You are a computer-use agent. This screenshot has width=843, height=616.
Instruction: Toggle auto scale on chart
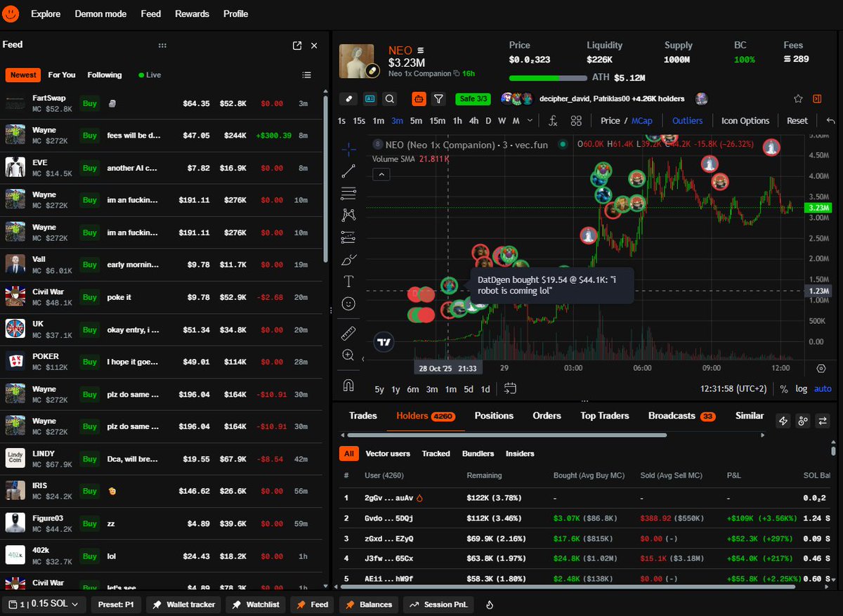point(823,388)
